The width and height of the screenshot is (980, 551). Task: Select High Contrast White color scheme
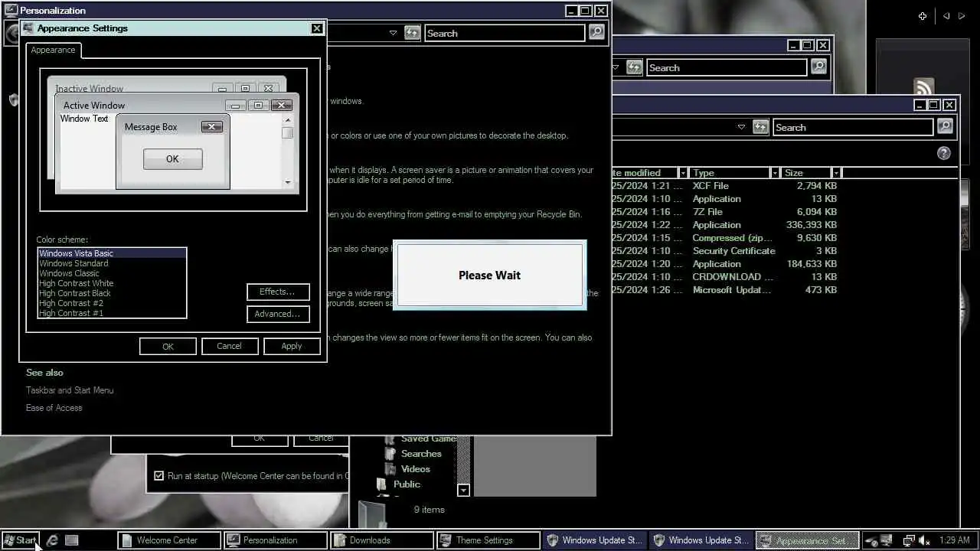(112, 283)
